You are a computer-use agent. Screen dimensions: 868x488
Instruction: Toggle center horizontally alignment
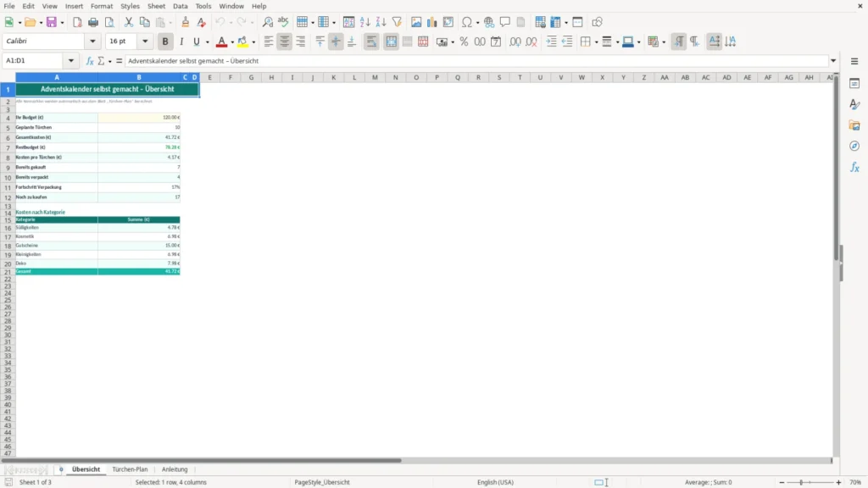(x=285, y=42)
